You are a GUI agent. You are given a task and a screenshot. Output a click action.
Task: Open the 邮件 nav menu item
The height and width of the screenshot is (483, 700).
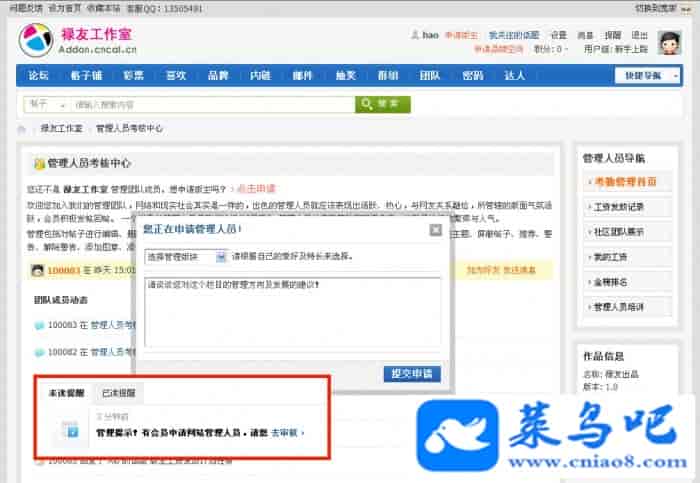pyautogui.click(x=302, y=75)
